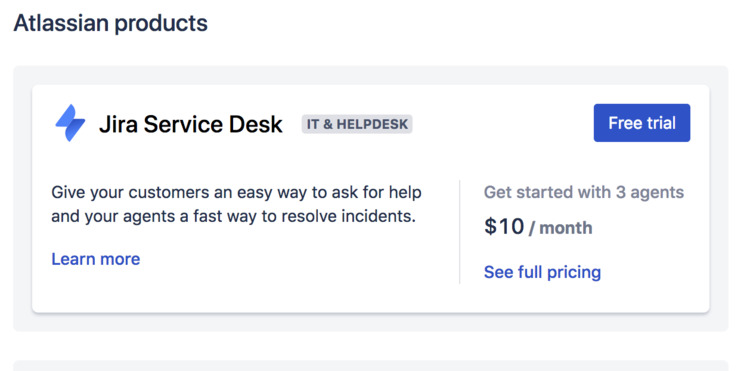Select the IT & HELPDESK category tag

(357, 124)
